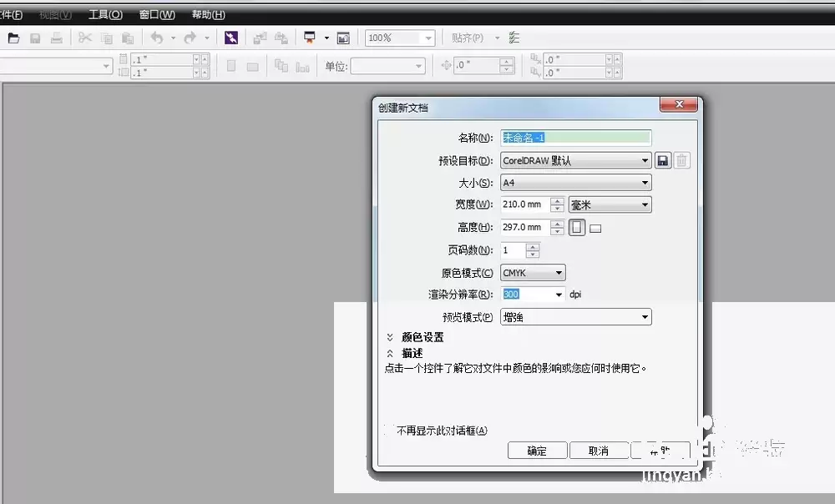Screen dimensions: 835x504
Task: Open the purple search content icon
Action: (x=231, y=38)
